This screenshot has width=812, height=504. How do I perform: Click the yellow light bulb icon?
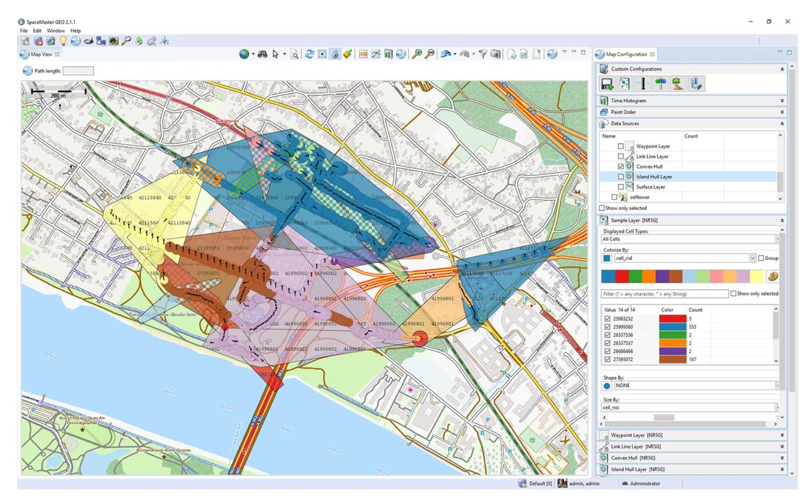[63, 42]
